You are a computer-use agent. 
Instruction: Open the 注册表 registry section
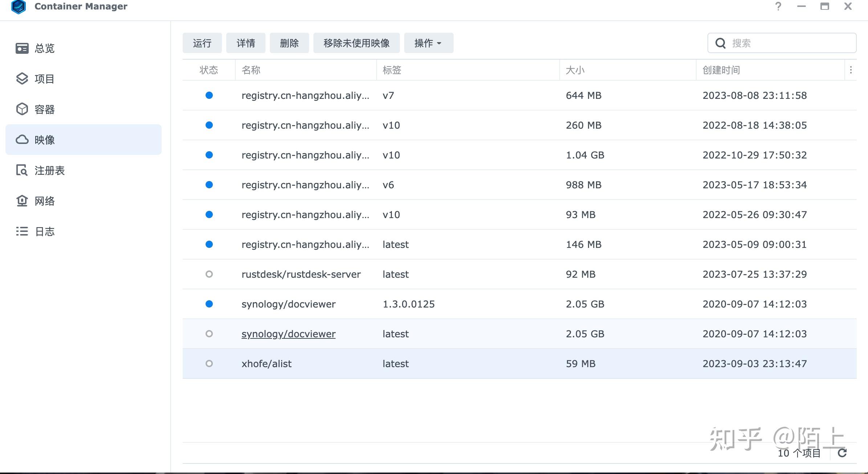pos(49,170)
